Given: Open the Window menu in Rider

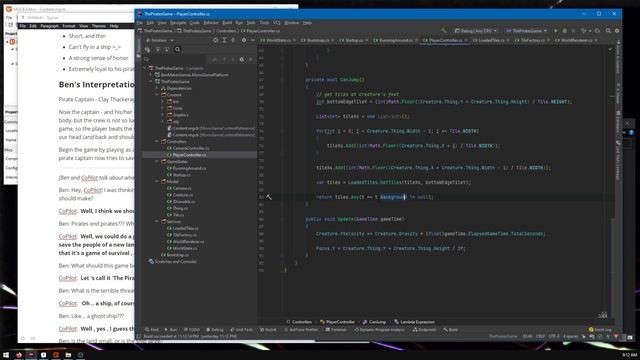Looking at the screenshot, I should tap(291, 22).
